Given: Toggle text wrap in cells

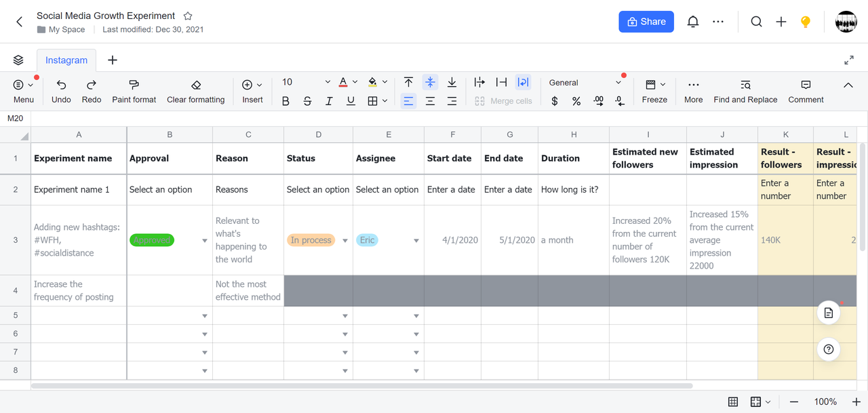Looking at the screenshot, I should point(522,82).
